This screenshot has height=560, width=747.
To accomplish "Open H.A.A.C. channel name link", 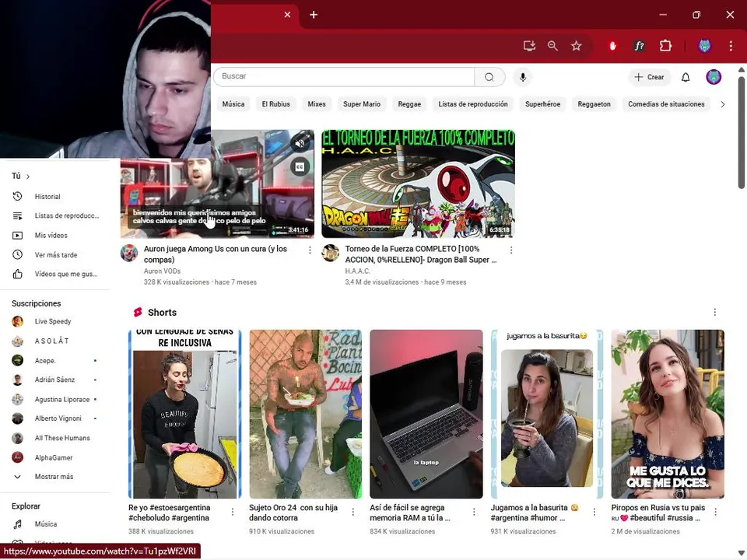I will 357,271.
